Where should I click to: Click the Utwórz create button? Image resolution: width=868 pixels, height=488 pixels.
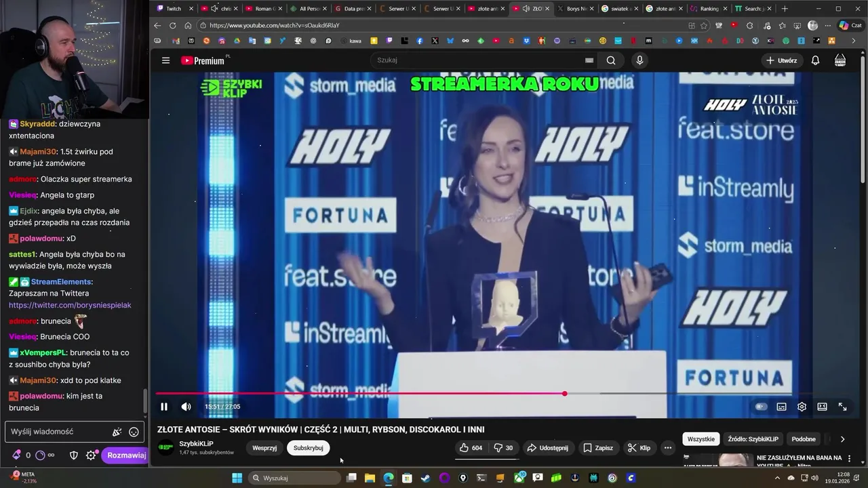[x=781, y=60]
